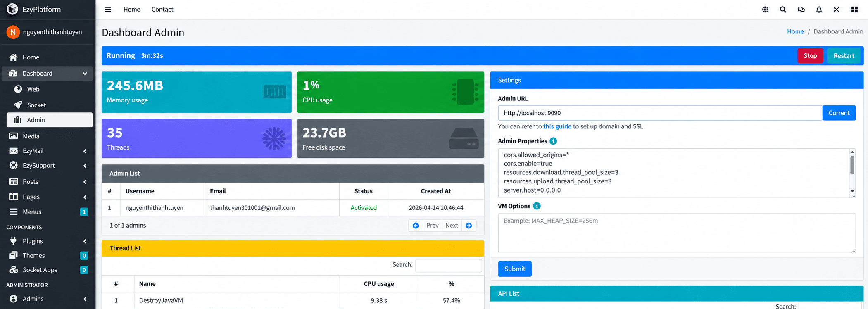Expand the EzyMail sidebar menu
The image size is (868, 309).
47,151
